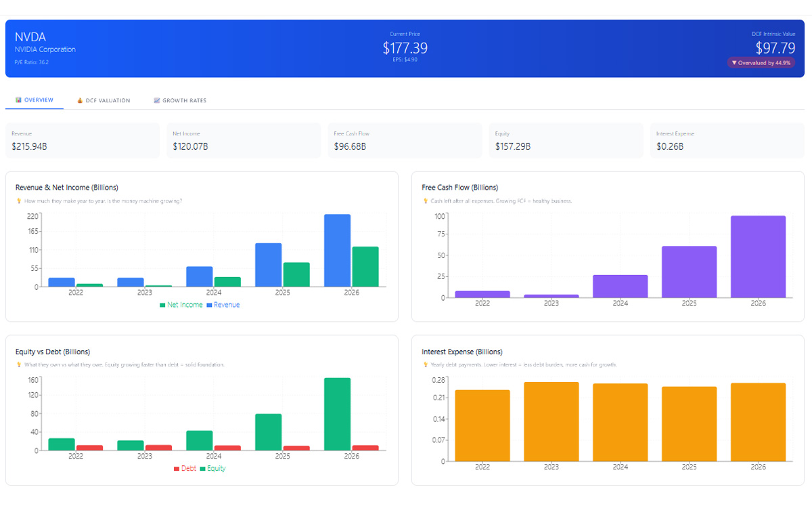Click the current price $177.39 display

pos(406,48)
